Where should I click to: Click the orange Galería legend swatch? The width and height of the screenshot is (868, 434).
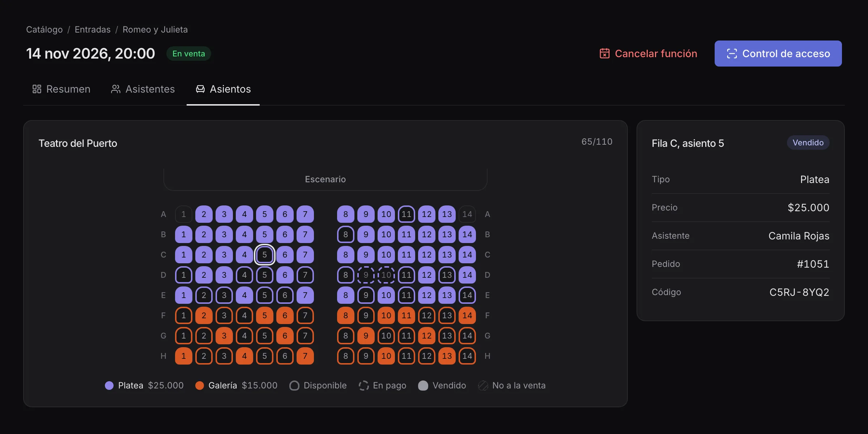point(200,386)
